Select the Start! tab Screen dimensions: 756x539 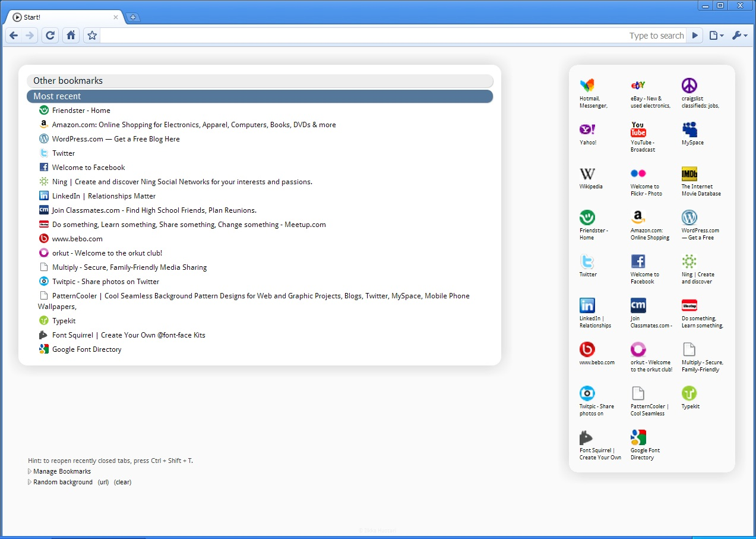tap(64, 17)
